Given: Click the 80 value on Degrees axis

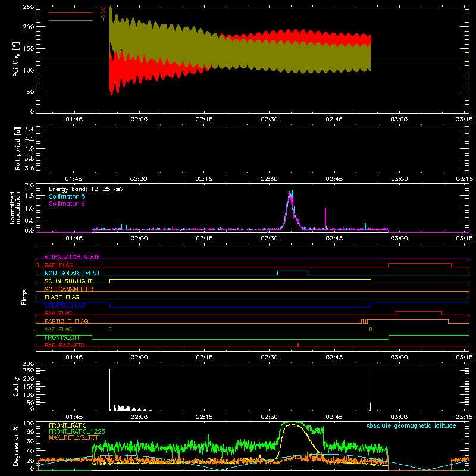Looking at the screenshot, I should click(x=30, y=431).
